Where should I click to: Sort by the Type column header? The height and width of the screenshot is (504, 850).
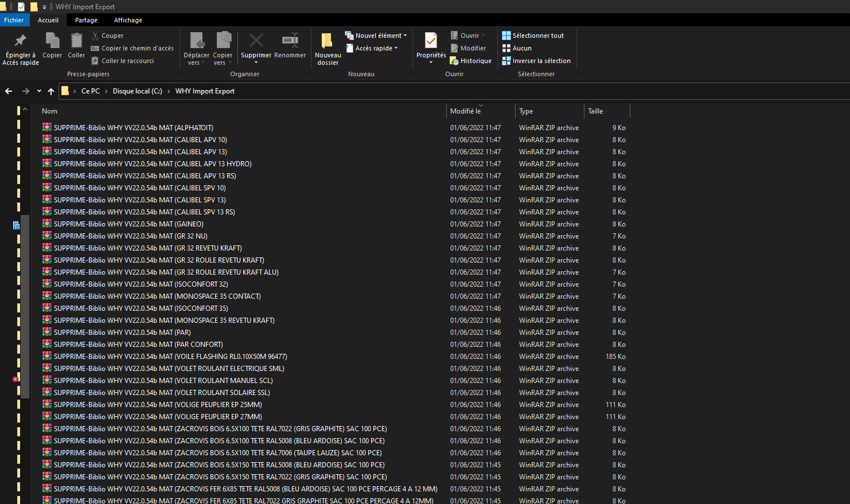pyautogui.click(x=549, y=111)
